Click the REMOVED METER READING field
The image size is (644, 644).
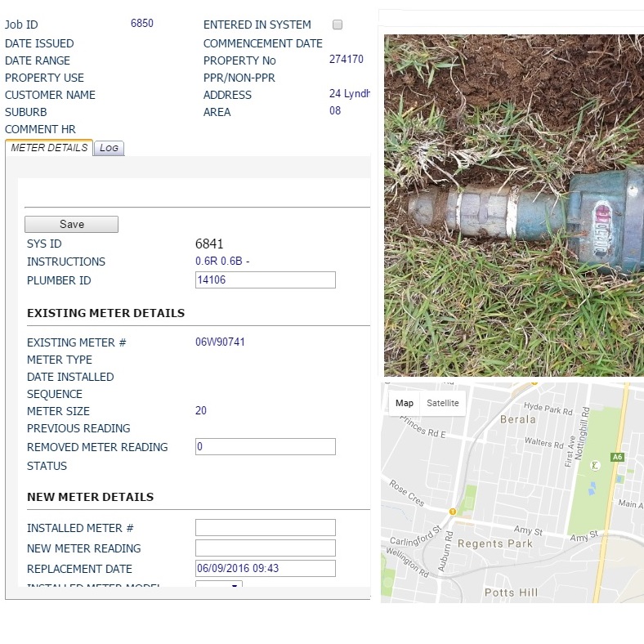pos(266,447)
